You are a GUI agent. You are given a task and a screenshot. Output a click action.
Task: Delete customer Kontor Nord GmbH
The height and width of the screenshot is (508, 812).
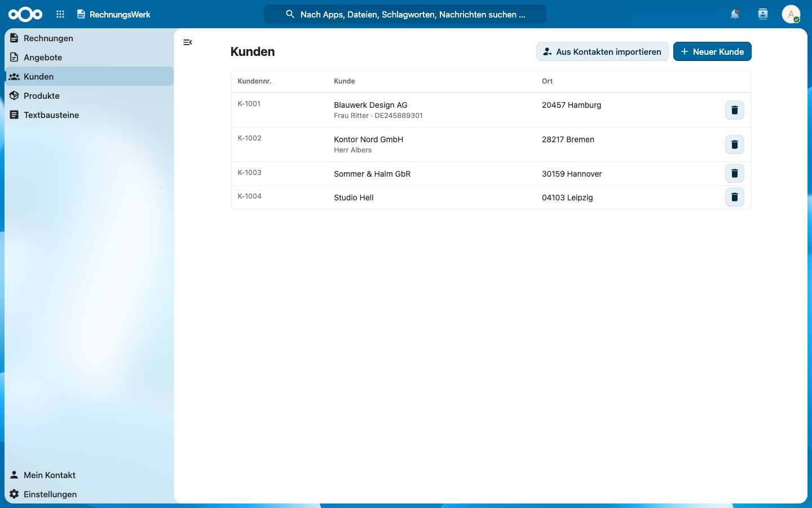[735, 144]
